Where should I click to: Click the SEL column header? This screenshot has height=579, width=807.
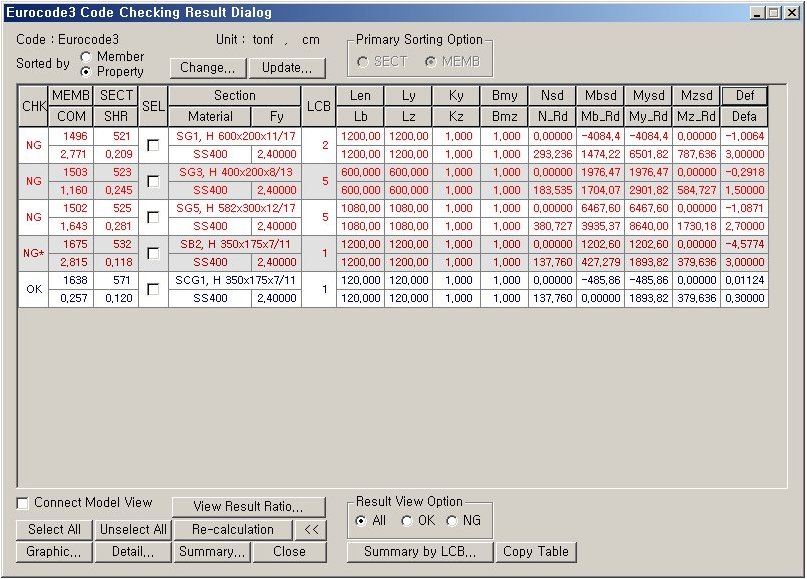153,106
